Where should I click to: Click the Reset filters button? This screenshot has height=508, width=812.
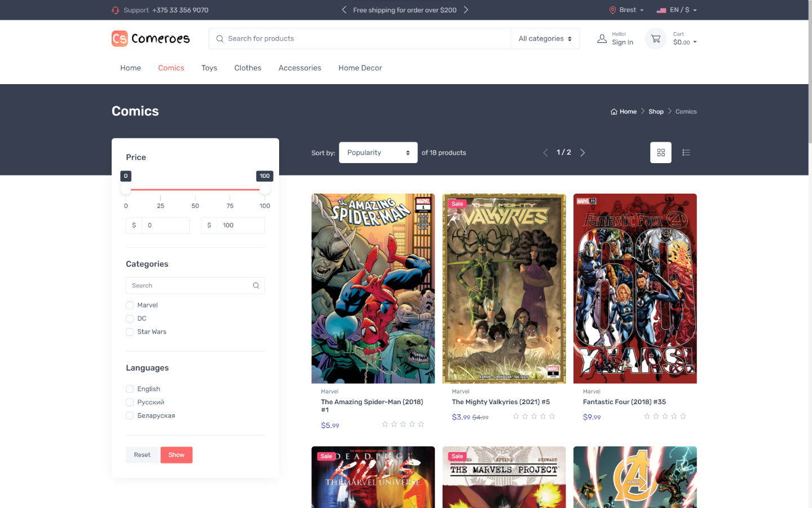click(x=142, y=455)
